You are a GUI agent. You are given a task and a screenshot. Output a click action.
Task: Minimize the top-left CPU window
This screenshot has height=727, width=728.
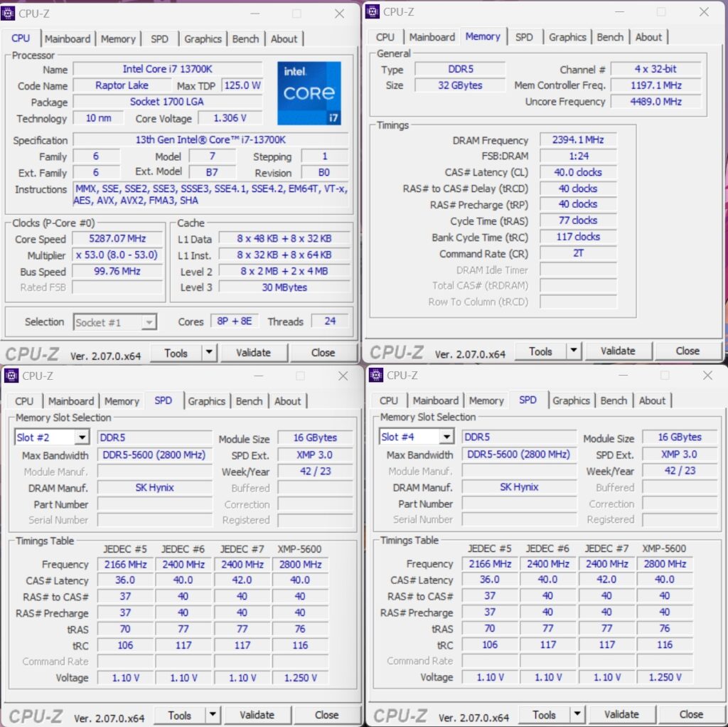[x=255, y=14]
